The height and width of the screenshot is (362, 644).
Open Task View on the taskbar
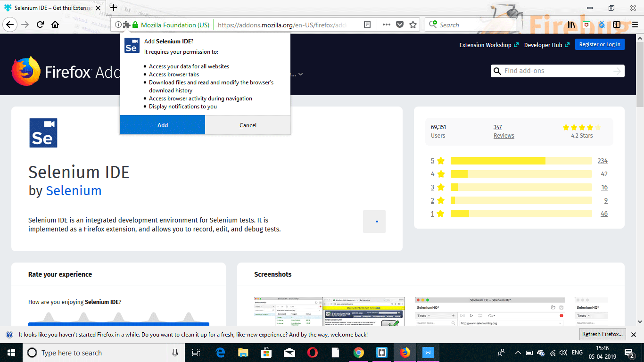pyautogui.click(x=196, y=353)
